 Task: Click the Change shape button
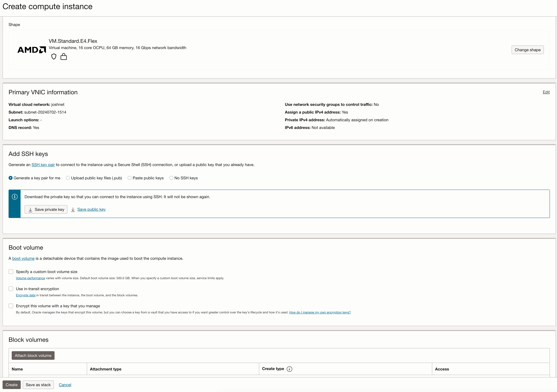tap(527, 50)
